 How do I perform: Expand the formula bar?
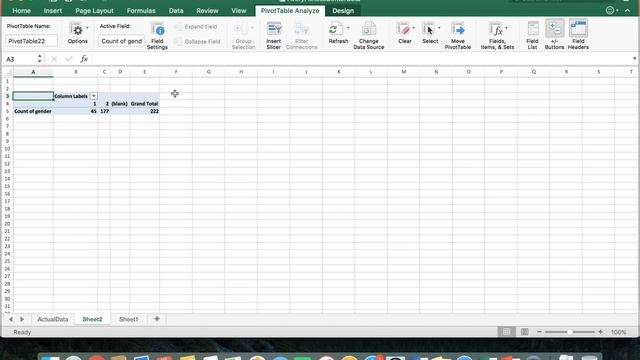click(634, 59)
